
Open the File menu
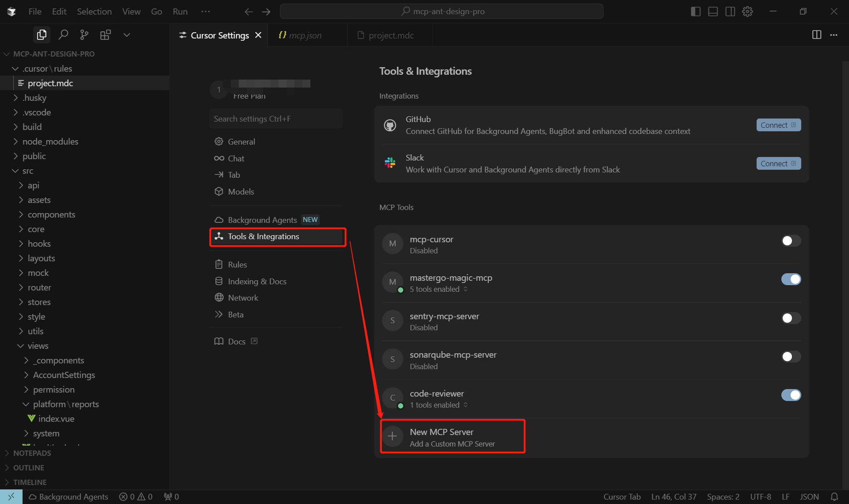(35, 11)
